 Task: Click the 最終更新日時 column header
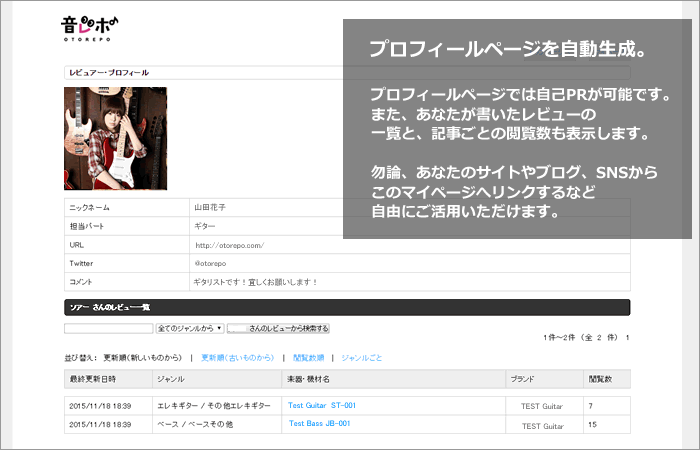tap(93, 380)
